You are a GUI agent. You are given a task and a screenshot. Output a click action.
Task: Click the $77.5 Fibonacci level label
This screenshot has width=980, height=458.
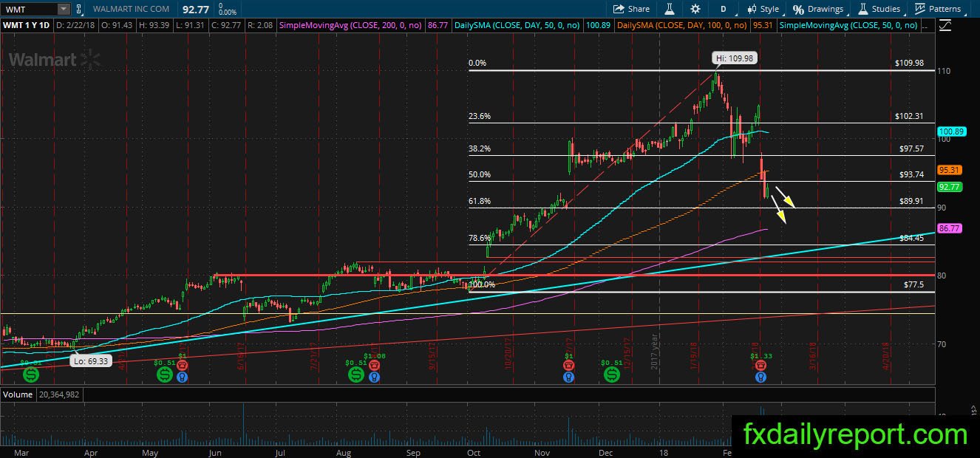coord(914,284)
